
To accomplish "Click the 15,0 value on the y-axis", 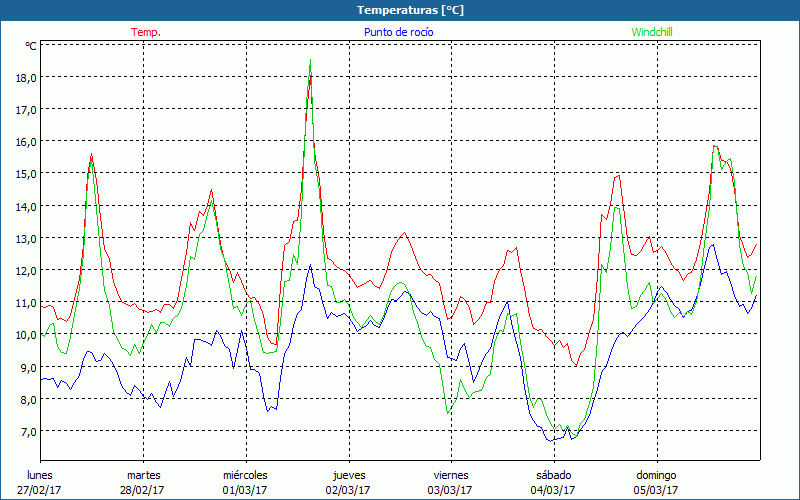I will (x=25, y=174).
